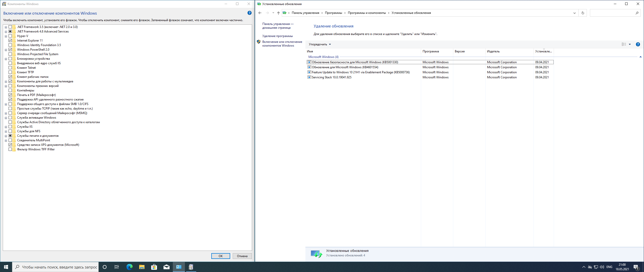Click the back navigation arrow

click(x=260, y=13)
